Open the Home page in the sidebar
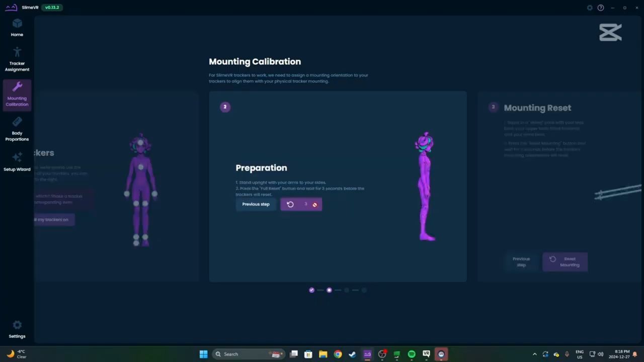Viewport: 644px width, 362px height. 17,28
